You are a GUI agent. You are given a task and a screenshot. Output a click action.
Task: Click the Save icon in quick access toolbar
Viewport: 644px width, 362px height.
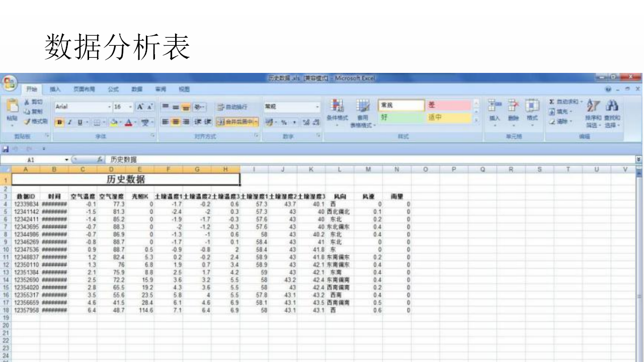(x=6, y=149)
